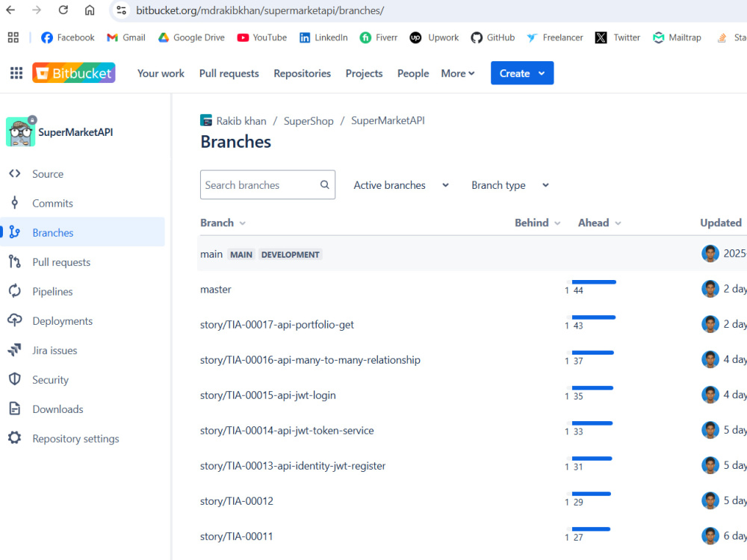
Task: Open the YouTube bookmark
Action: 262,37
